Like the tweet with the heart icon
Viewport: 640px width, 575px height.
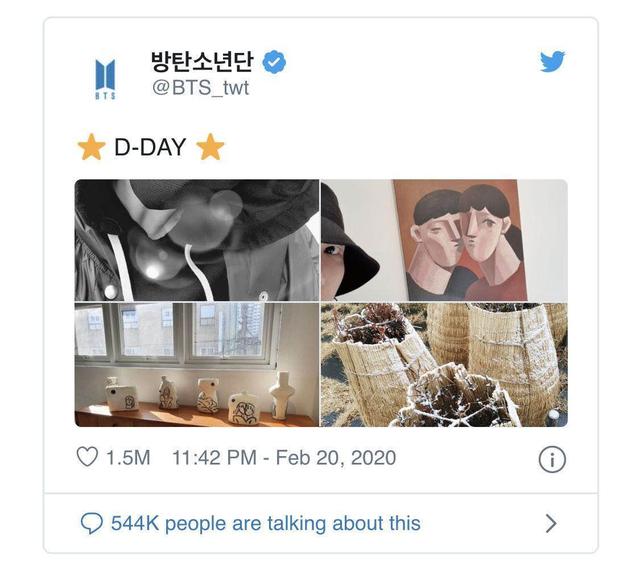[x=87, y=458]
